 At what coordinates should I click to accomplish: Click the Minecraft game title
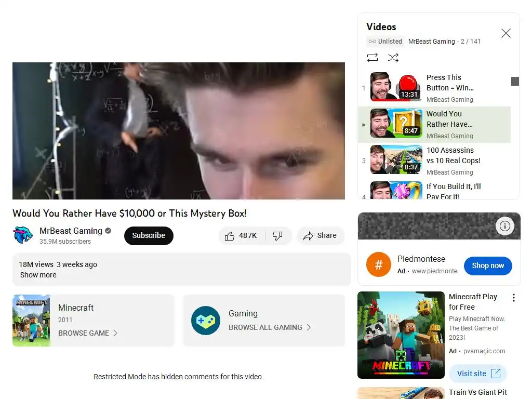76,308
